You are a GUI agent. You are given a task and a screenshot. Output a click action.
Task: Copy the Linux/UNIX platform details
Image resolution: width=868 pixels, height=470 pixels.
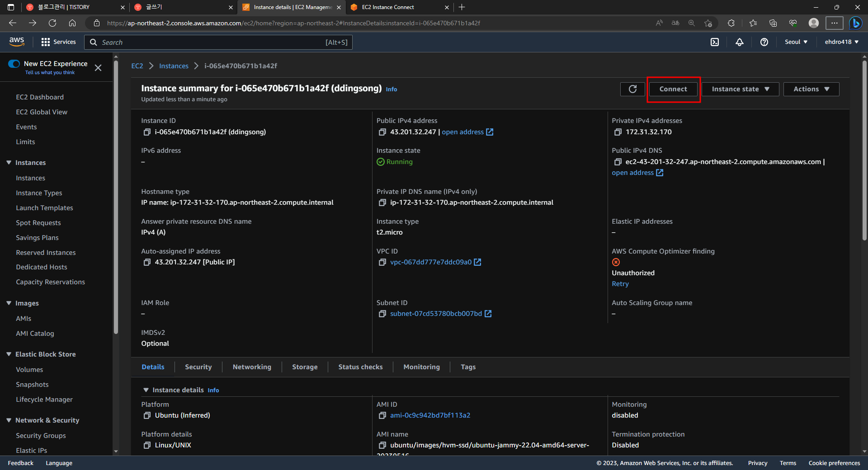(x=147, y=445)
